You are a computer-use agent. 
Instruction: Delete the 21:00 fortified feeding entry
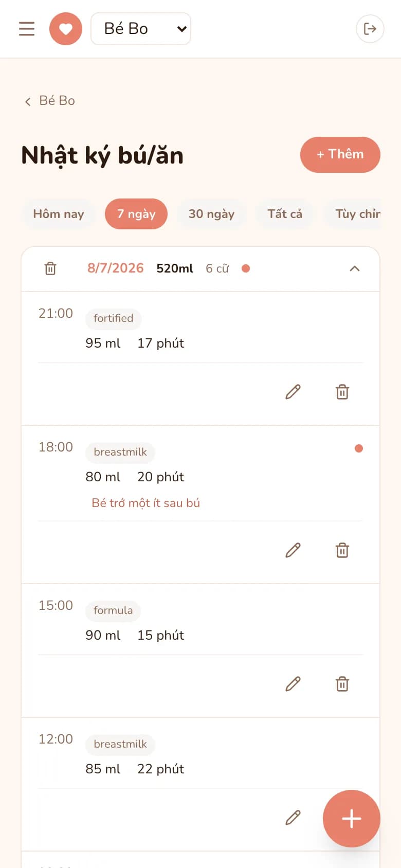[x=342, y=392]
